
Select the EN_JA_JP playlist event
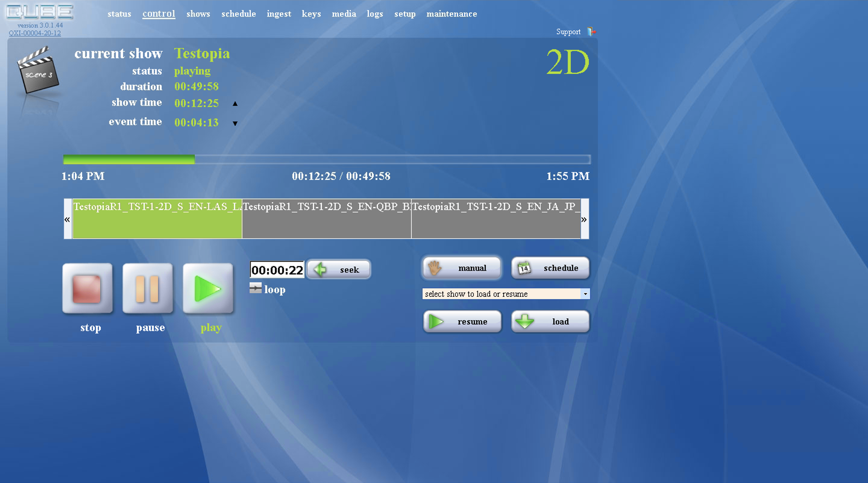click(496, 219)
